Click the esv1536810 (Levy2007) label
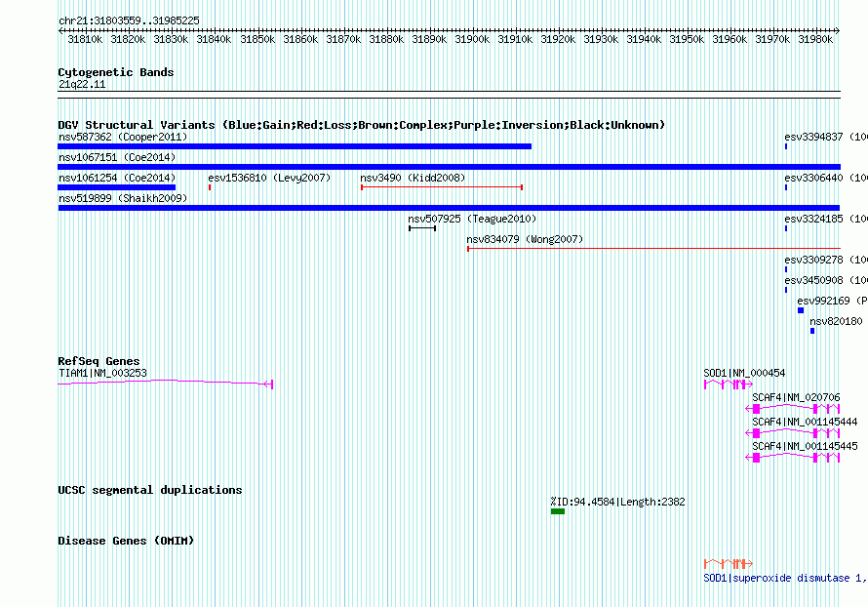868x607 pixels. click(x=269, y=178)
